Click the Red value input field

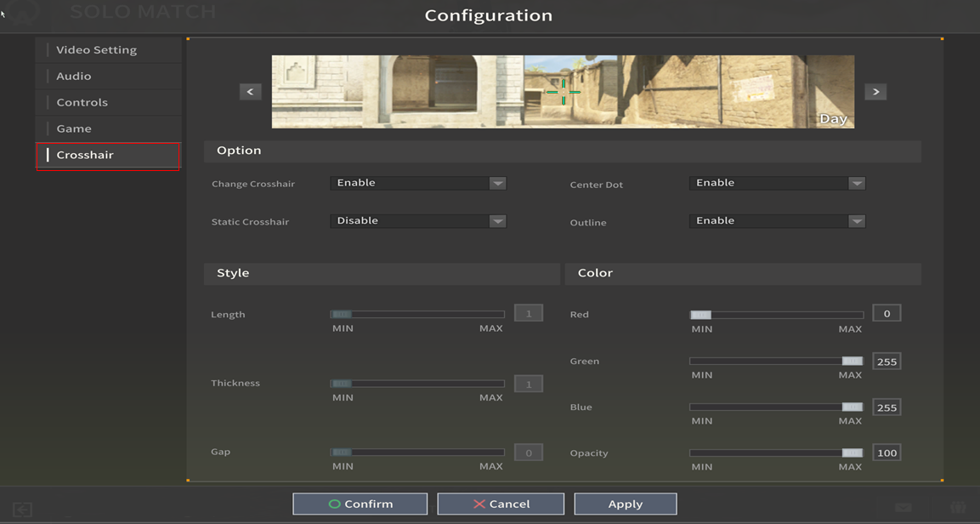887,314
